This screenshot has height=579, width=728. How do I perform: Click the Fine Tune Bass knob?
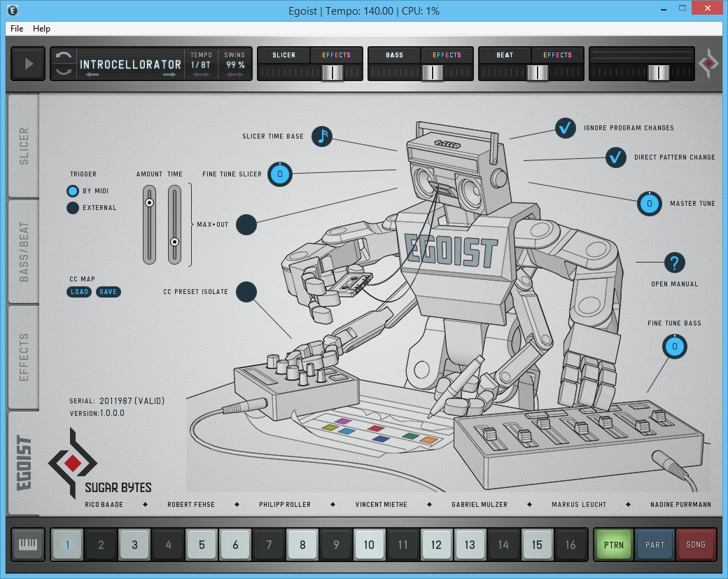(x=674, y=347)
